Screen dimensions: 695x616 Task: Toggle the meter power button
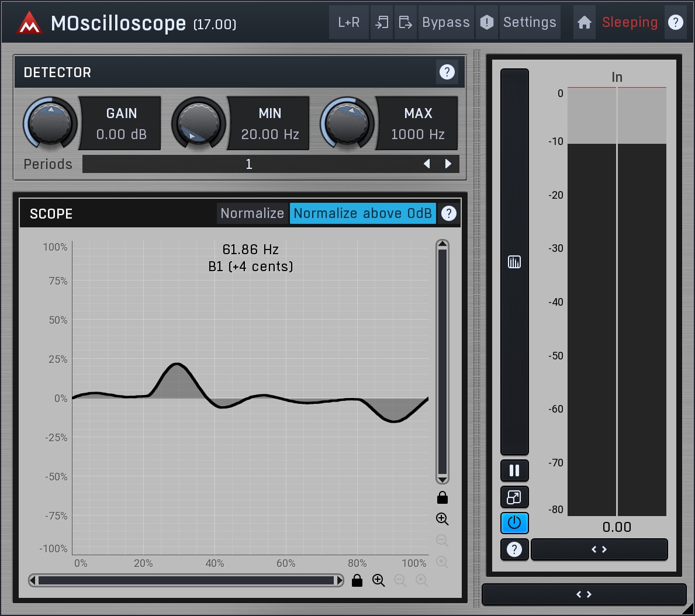pos(514,523)
